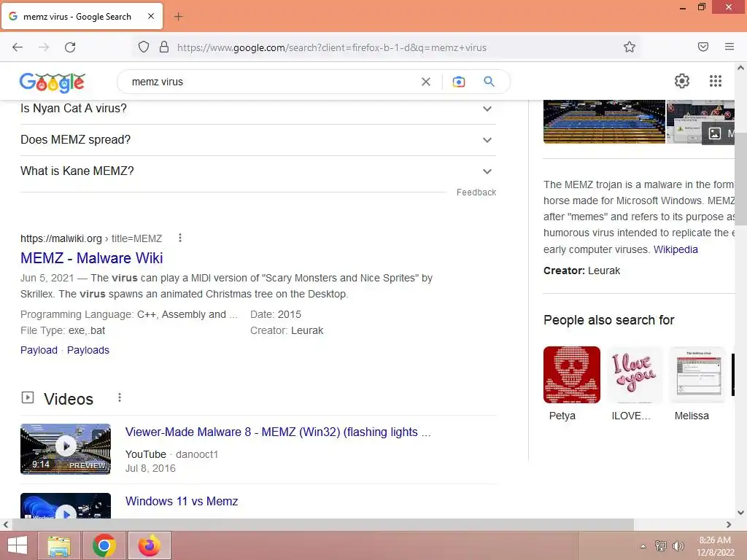Open the MEMZ panel main image
The image size is (747, 560).
point(604,122)
